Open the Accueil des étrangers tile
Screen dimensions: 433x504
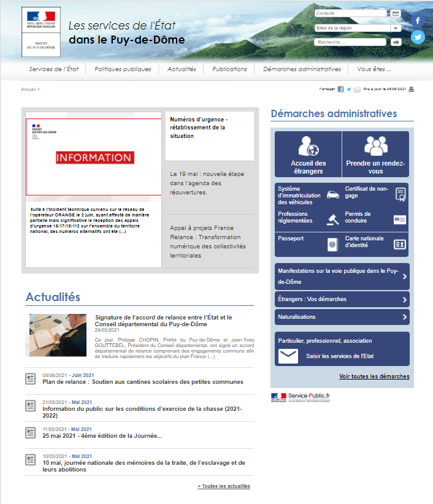308,155
